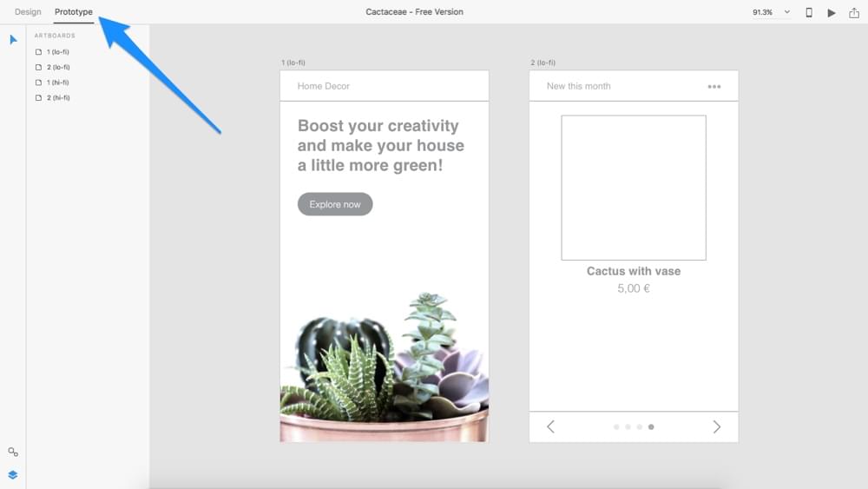The width and height of the screenshot is (868, 489).
Task: Click the right arrow in carousel
Action: tap(716, 426)
